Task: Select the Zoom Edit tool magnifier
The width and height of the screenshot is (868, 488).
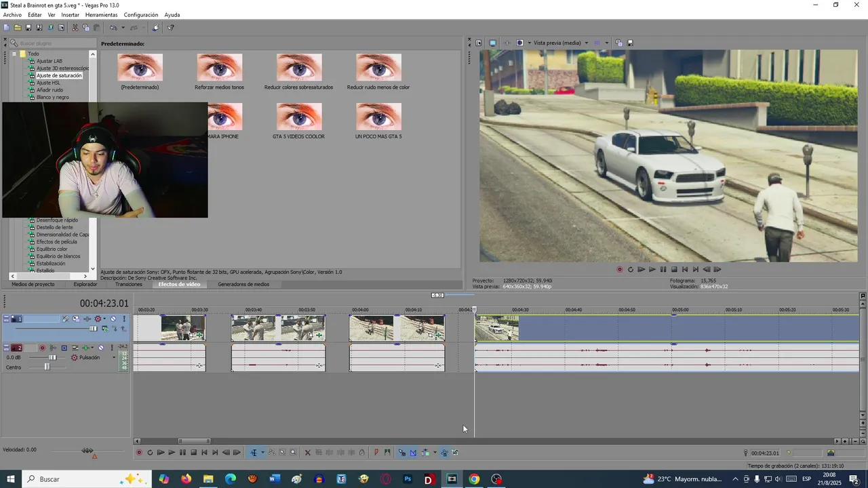Action: click(293, 453)
